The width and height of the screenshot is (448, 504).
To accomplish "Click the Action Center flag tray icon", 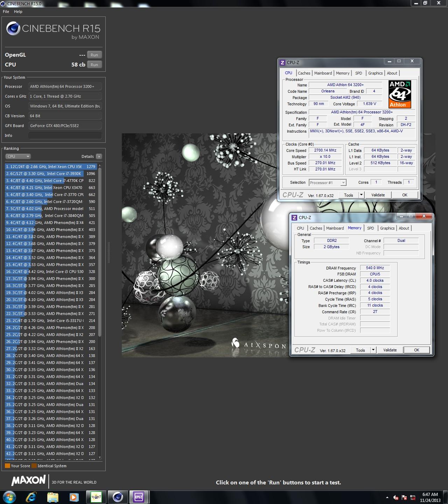I will [x=404, y=497].
